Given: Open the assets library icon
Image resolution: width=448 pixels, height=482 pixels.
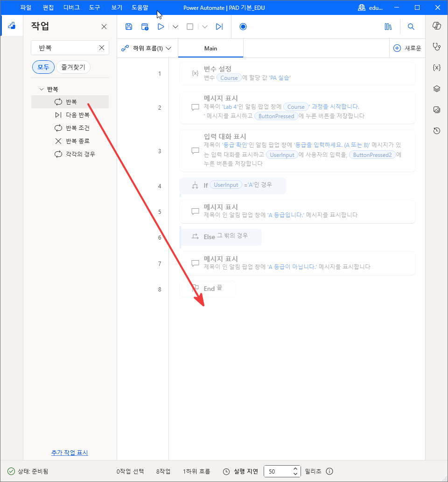Looking at the screenshot, I should coord(388,27).
